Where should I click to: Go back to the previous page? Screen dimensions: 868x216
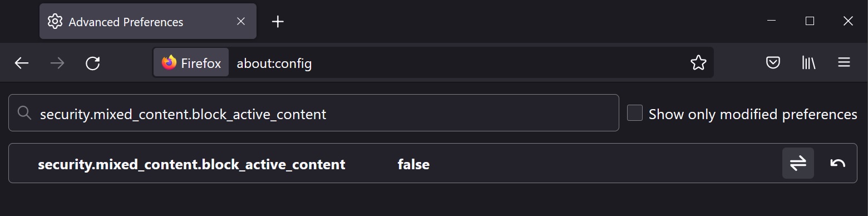pos(22,63)
